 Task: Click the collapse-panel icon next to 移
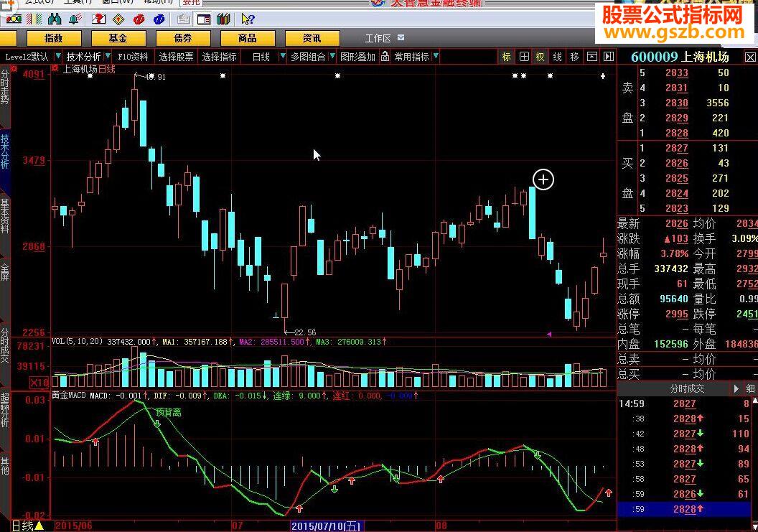[x=591, y=57]
